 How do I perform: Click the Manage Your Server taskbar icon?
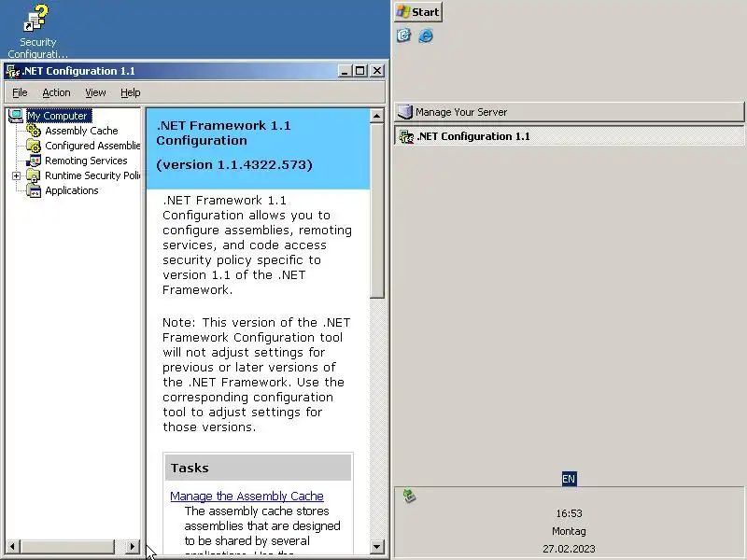405,112
